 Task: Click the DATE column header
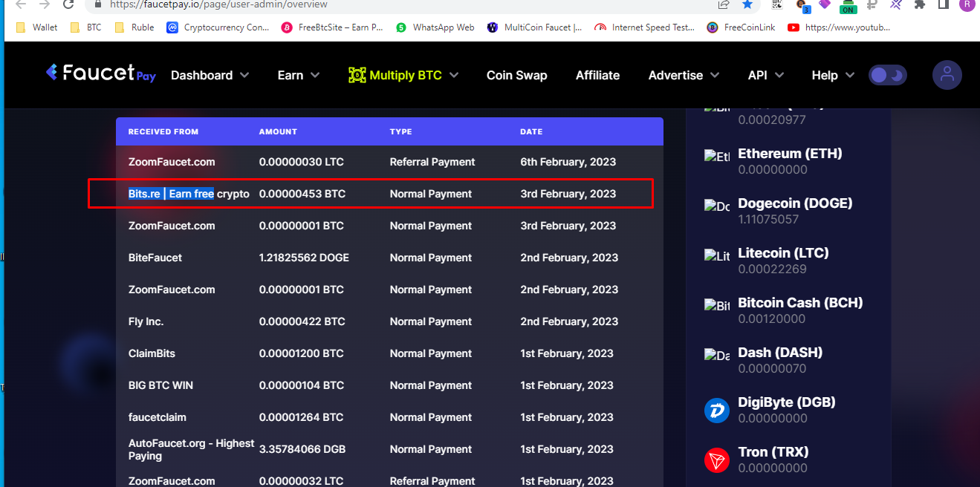531,131
